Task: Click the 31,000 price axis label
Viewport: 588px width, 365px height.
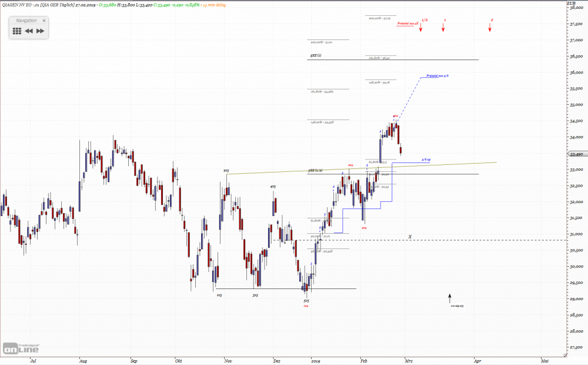Action: coord(577,234)
